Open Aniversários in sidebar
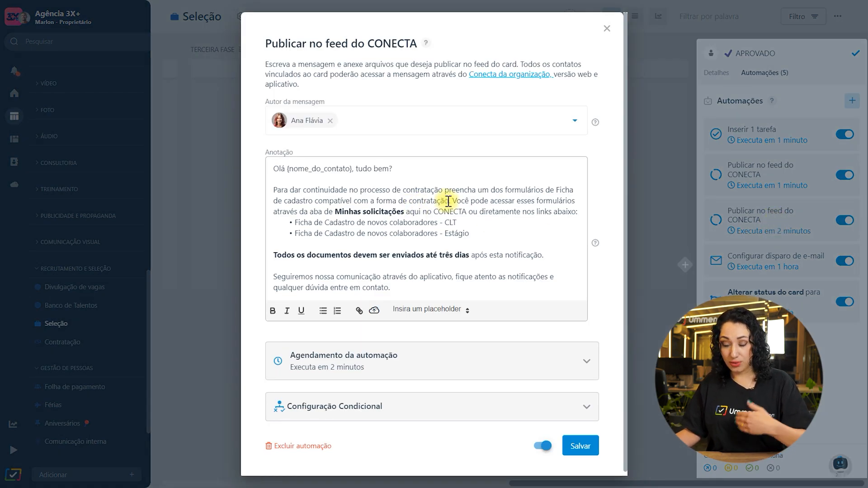The image size is (868, 488). [x=62, y=423]
